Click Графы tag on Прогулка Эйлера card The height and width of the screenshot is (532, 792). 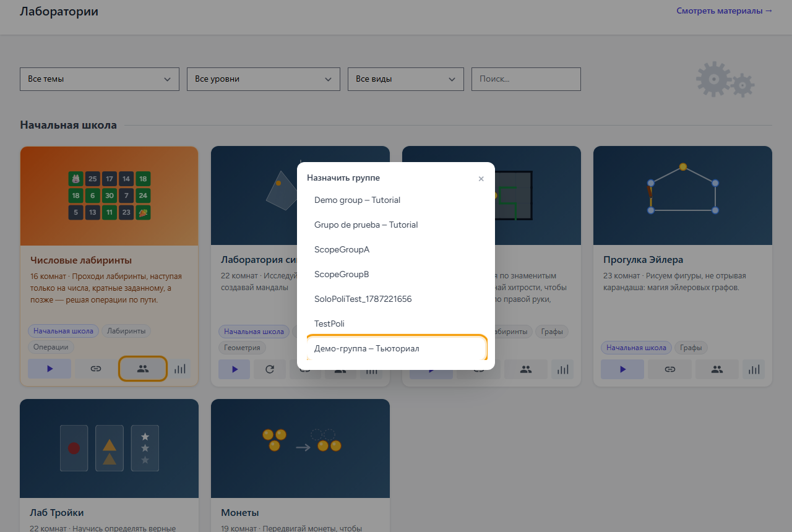(x=691, y=348)
